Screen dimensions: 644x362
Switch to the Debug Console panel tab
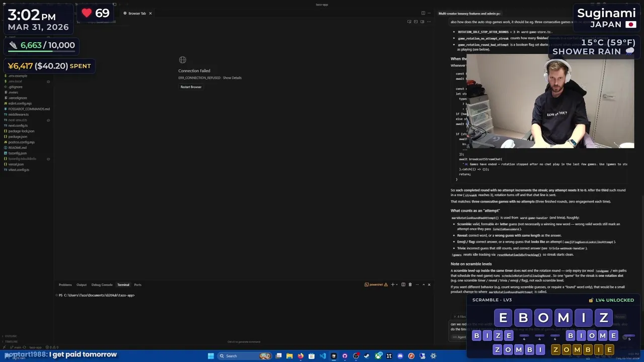click(102, 285)
